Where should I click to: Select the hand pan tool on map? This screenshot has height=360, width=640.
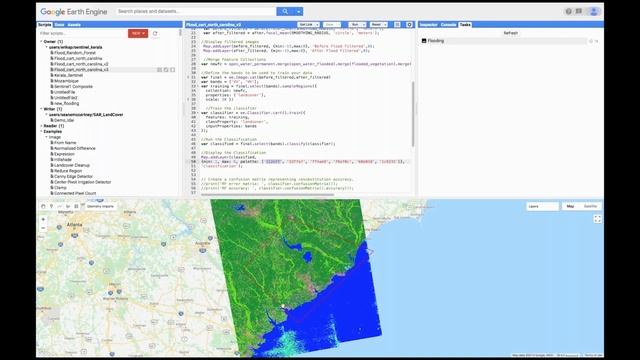43,207
